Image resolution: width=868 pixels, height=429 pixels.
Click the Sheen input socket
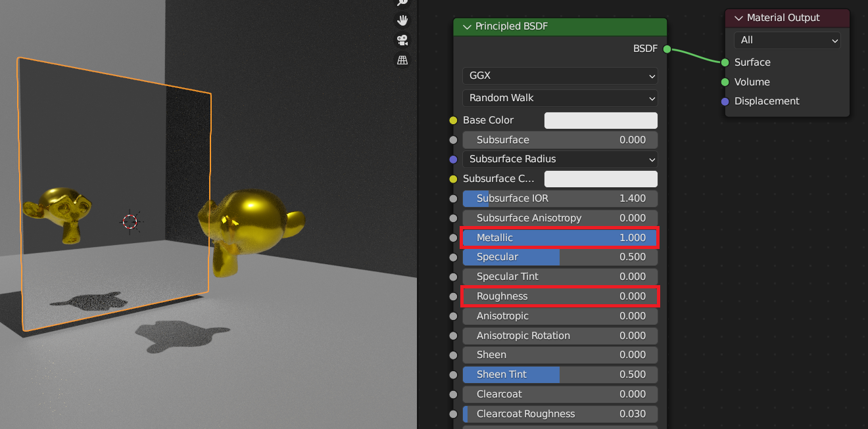tap(453, 355)
